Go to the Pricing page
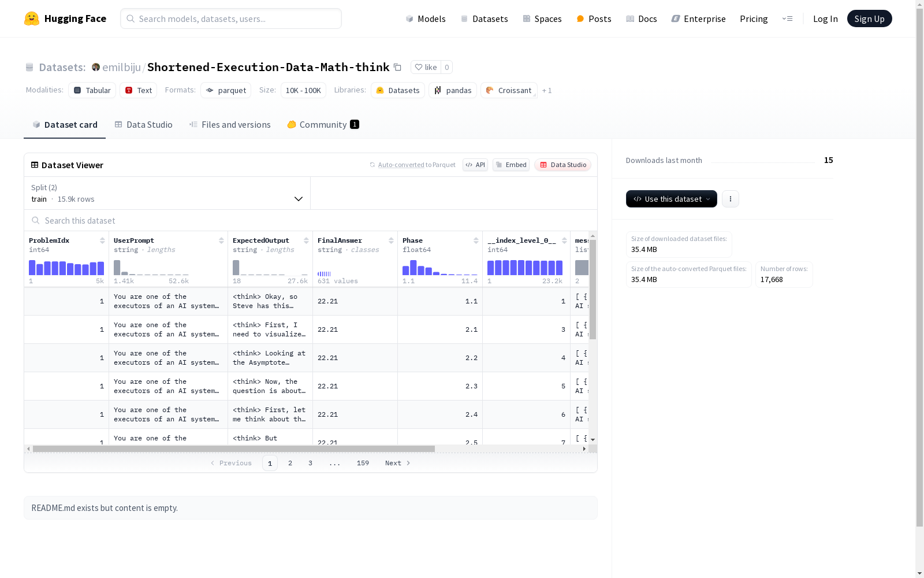 (x=754, y=18)
